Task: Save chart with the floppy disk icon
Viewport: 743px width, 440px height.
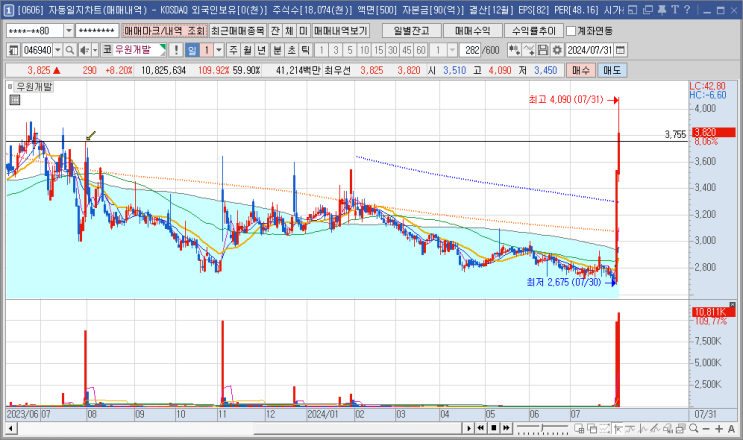Action: coord(543,50)
